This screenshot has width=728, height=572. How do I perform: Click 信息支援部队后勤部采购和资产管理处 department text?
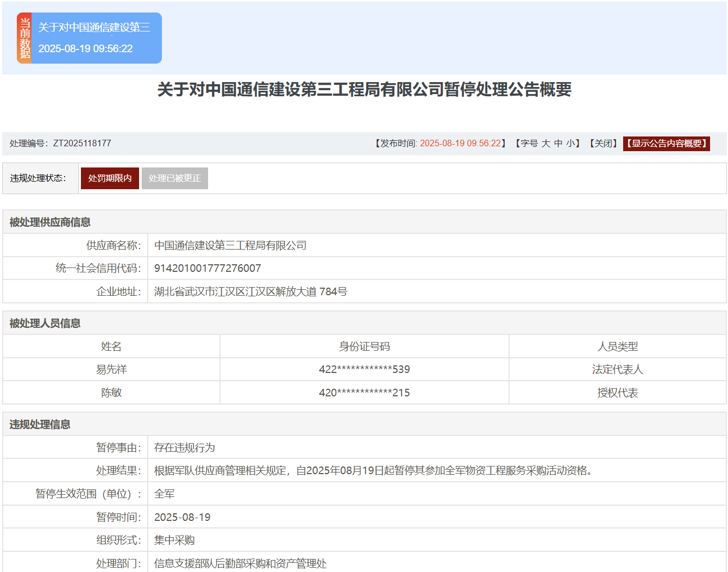click(x=241, y=564)
